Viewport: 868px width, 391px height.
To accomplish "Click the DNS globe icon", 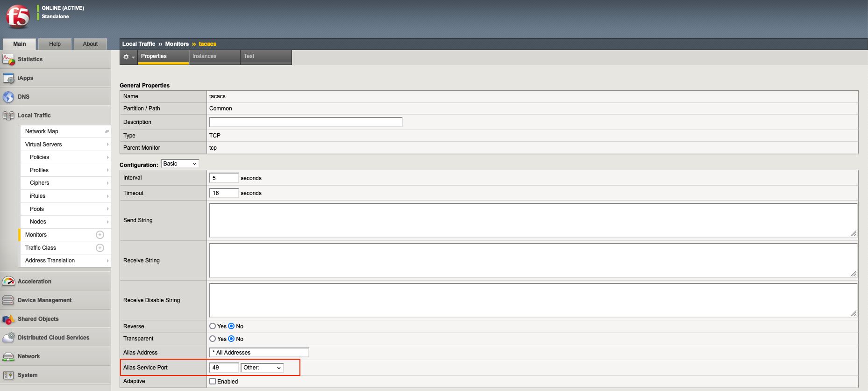I will [x=8, y=97].
